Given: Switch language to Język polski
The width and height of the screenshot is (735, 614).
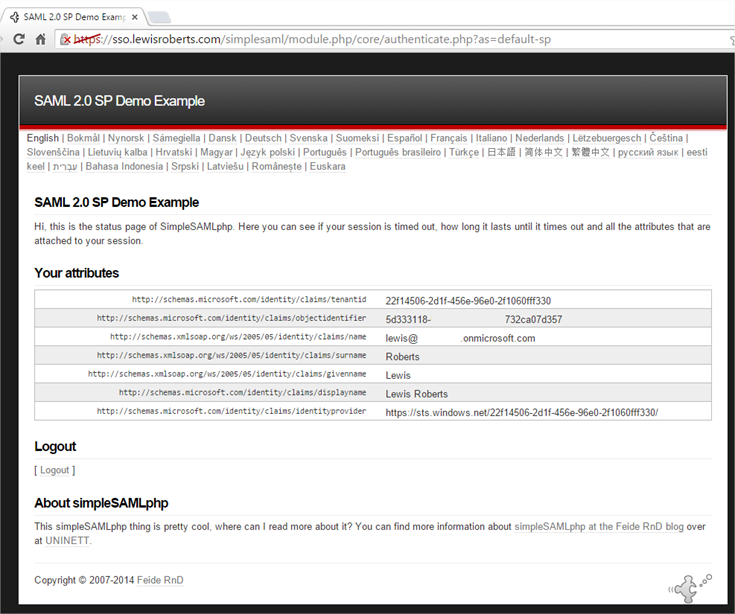Looking at the screenshot, I should click(x=268, y=152).
